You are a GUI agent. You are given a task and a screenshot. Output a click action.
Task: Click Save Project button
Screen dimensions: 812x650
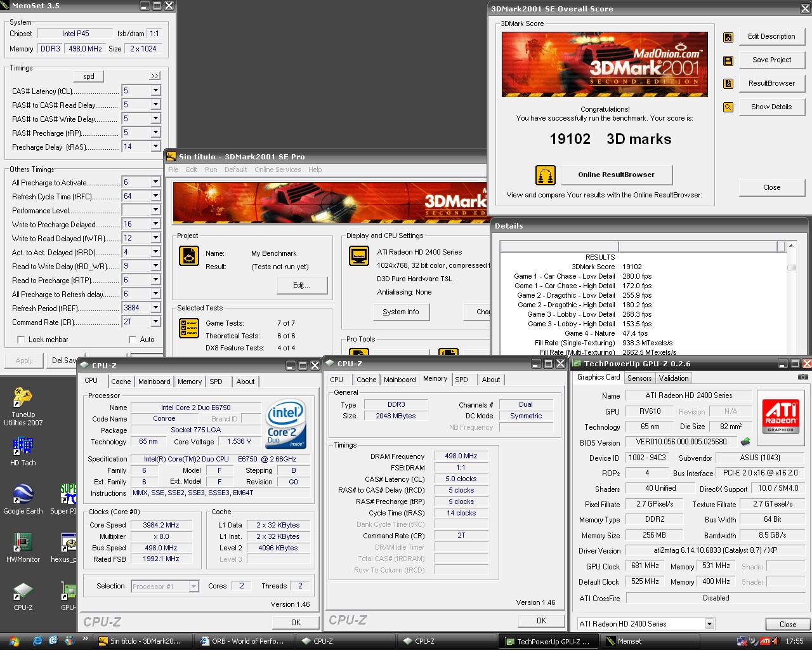point(771,60)
